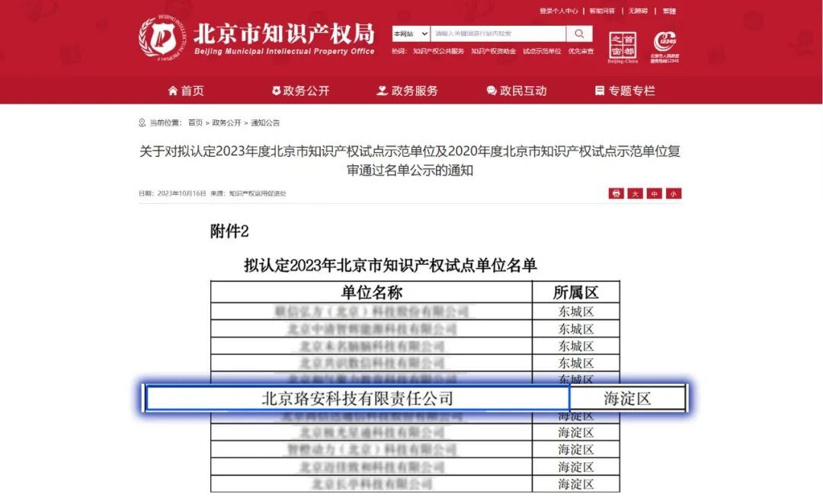Click the date text 2023年10月16日

(181, 193)
